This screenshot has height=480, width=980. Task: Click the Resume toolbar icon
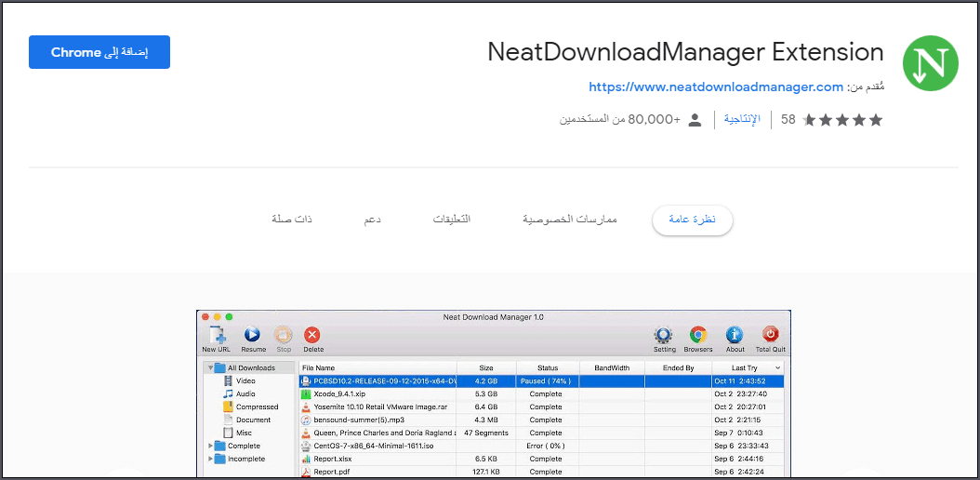[252, 334]
